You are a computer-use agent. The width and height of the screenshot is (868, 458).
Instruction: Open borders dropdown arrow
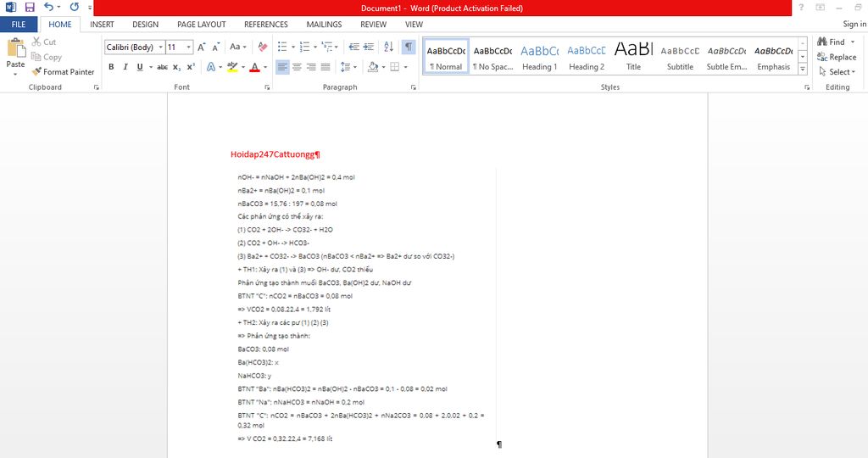pos(406,67)
